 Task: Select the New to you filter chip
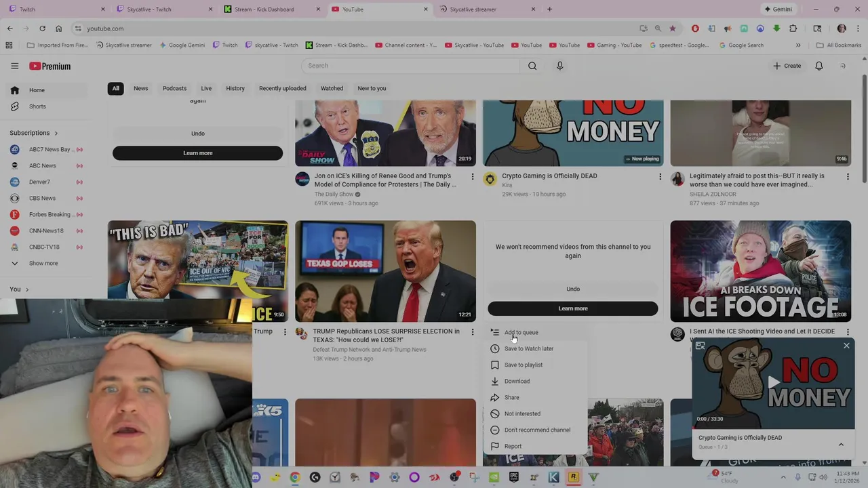tap(372, 88)
